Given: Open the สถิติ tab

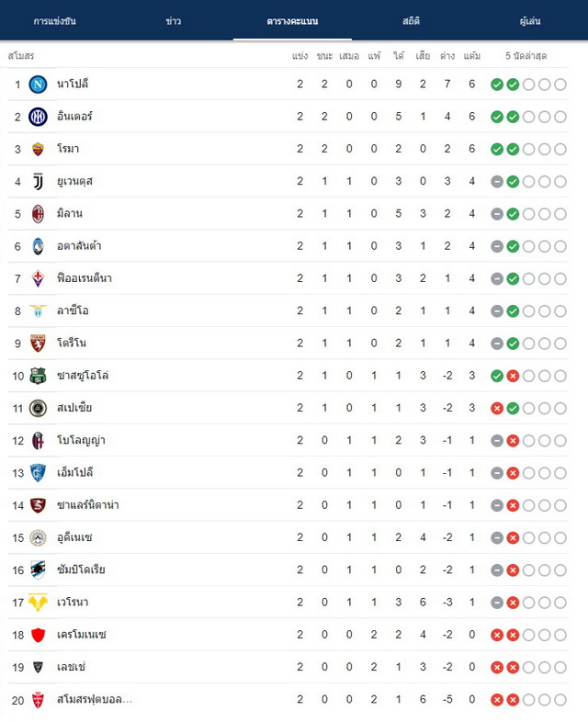Looking at the screenshot, I should pyautogui.click(x=412, y=21).
